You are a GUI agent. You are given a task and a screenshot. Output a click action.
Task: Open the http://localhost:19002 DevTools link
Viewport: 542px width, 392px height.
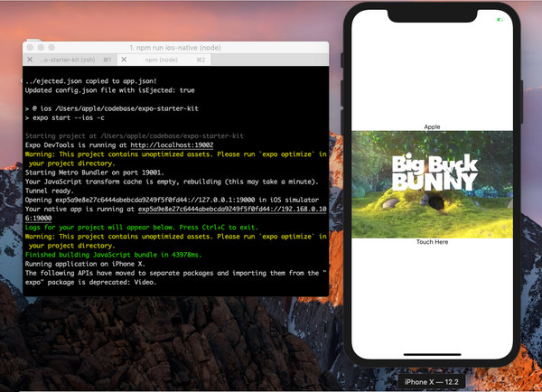(172, 145)
